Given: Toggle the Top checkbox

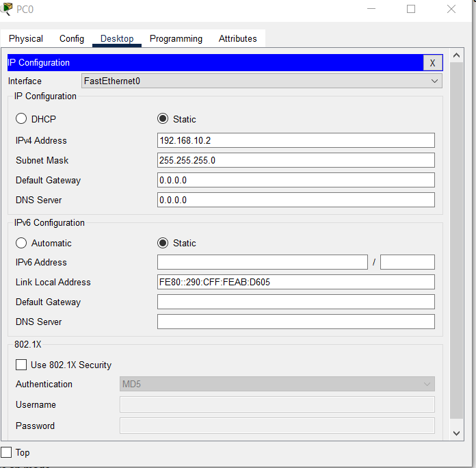Looking at the screenshot, I should click(7, 452).
